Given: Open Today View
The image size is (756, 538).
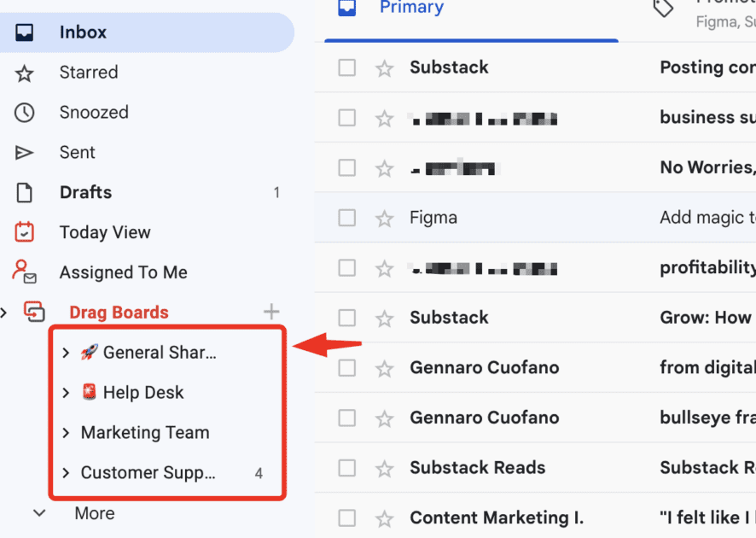Looking at the screenshot, I should click(x=105, y=232).
